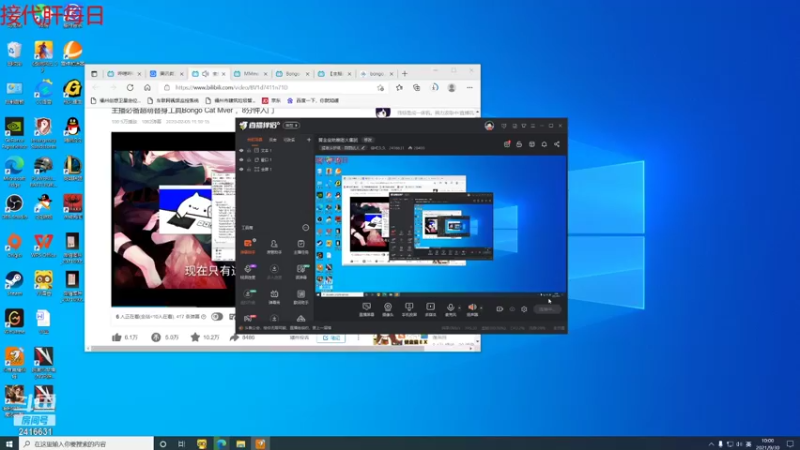Toggle lock on third source layer
Screen dimensions: 800x450
(x=249, y=169)
